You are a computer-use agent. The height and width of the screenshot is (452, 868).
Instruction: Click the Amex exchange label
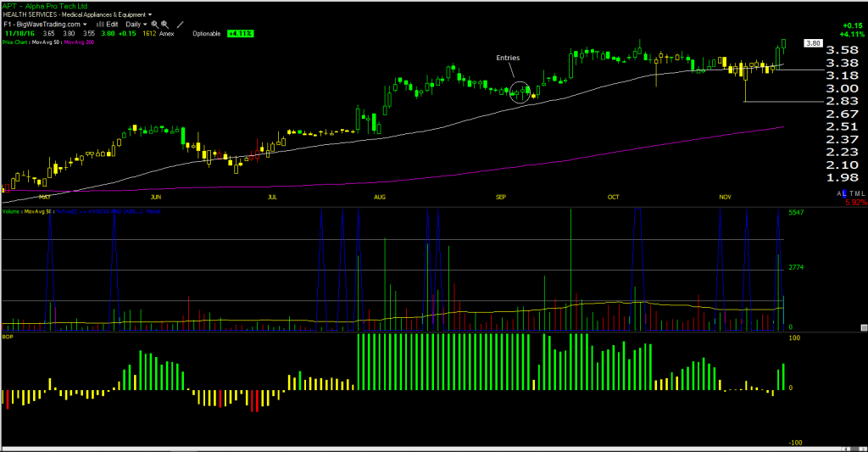(x=167, y=34)
